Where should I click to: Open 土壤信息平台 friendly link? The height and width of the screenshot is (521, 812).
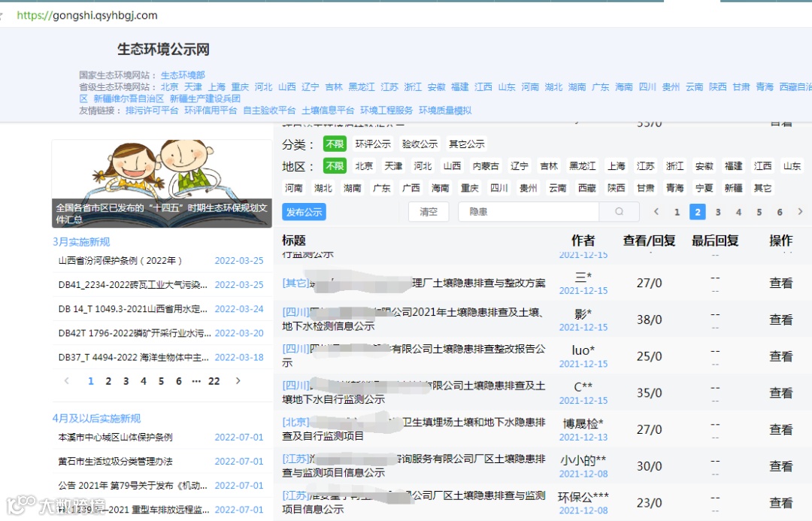(x=328, y=111)
